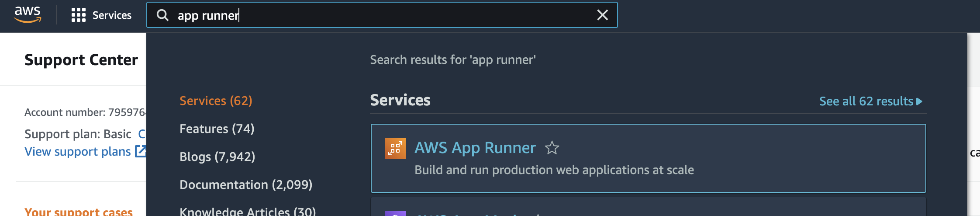Switch to Features (74) results
980x216 pixels.
tap(217, 129)
